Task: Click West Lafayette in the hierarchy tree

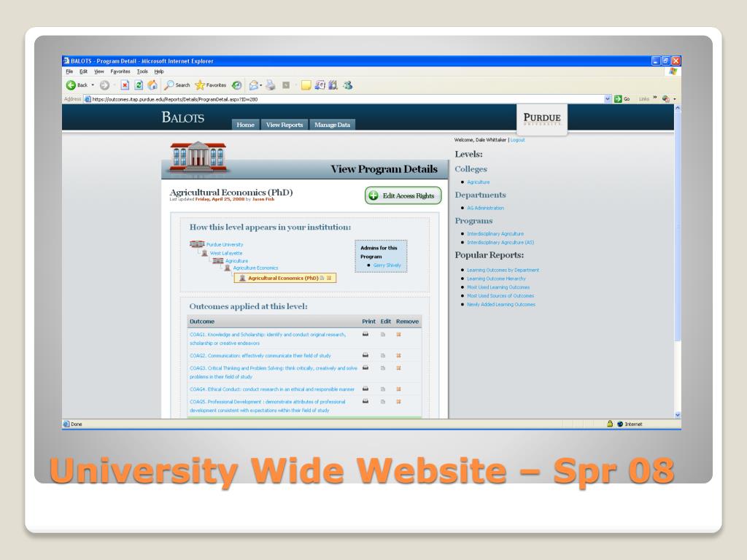Action: [226, 253]
